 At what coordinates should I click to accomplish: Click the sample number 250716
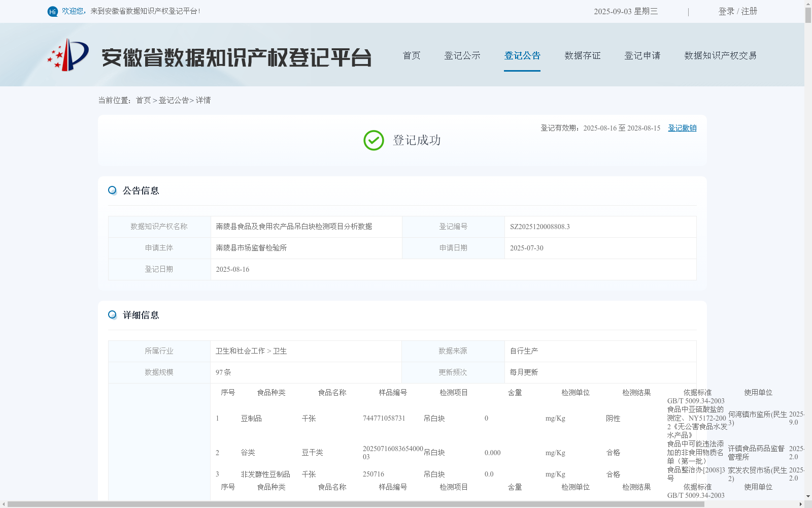click(374, 474)
